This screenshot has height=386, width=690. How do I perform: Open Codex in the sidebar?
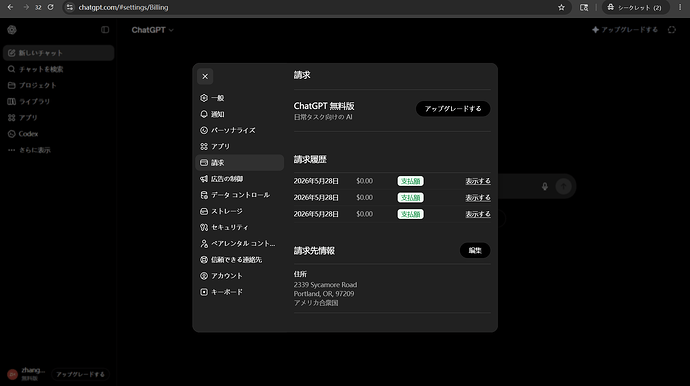(x=59, y=134)
